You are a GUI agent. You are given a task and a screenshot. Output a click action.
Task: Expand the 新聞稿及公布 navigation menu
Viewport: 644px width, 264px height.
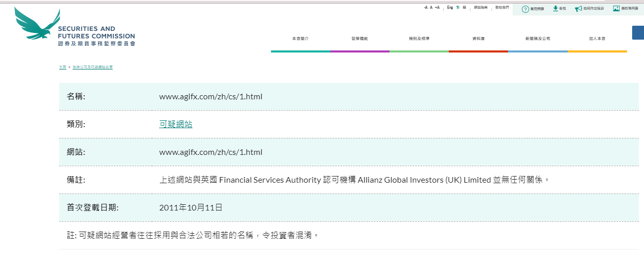[537, 39]
